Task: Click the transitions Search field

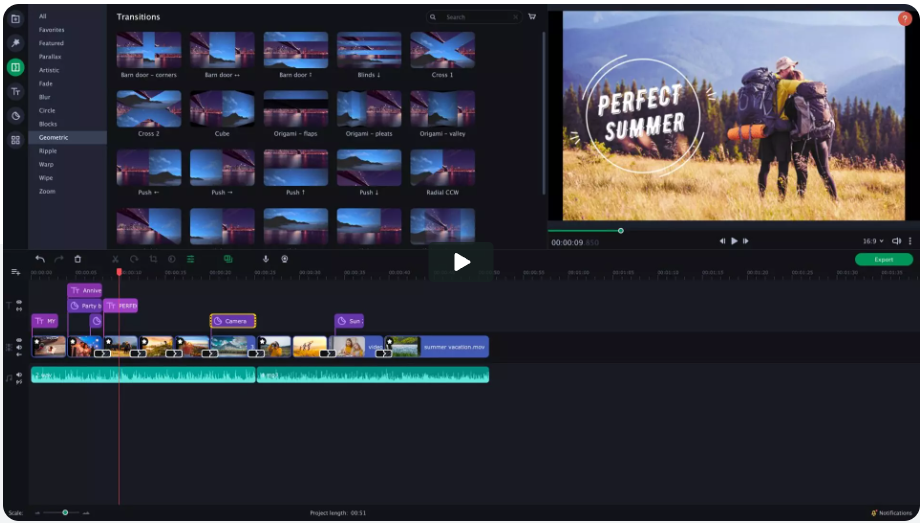Action: tap(474, 17)
